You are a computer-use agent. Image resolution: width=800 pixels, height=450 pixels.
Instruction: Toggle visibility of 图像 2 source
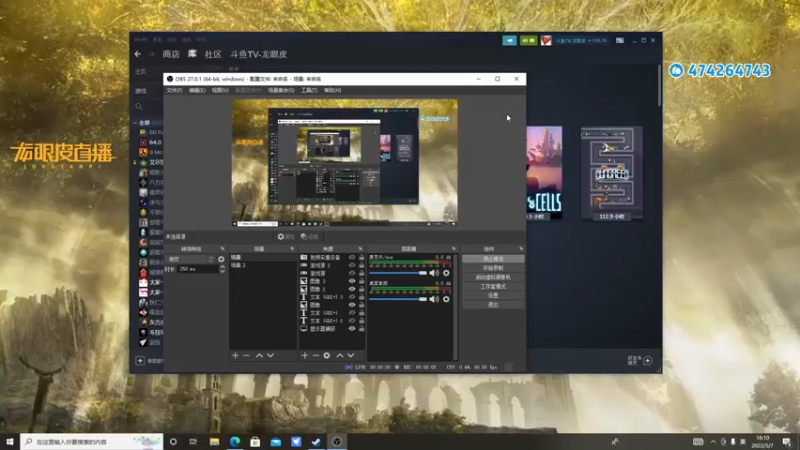click(352, 289)
